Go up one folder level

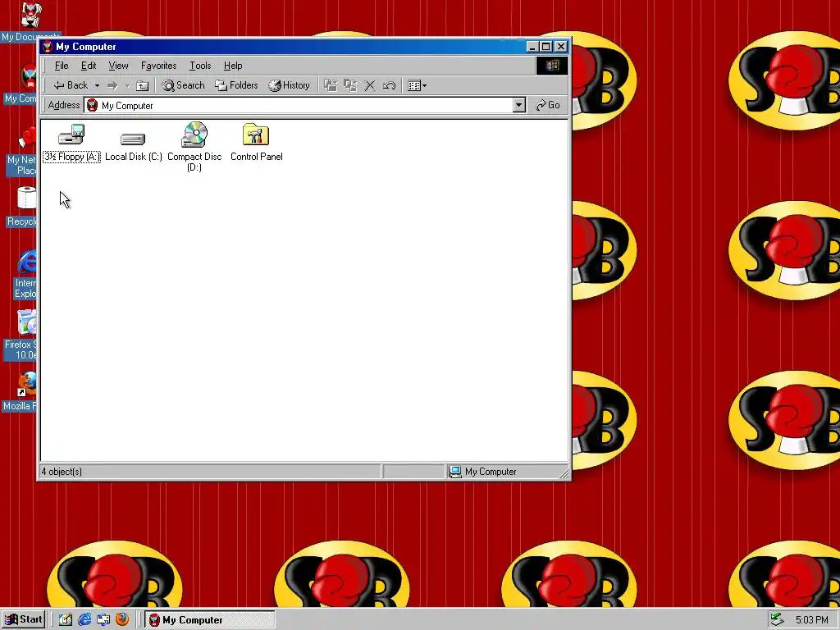142,85
